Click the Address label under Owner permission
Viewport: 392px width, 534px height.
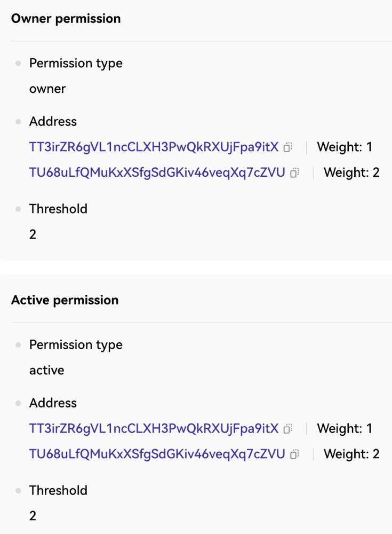point(53,122)
